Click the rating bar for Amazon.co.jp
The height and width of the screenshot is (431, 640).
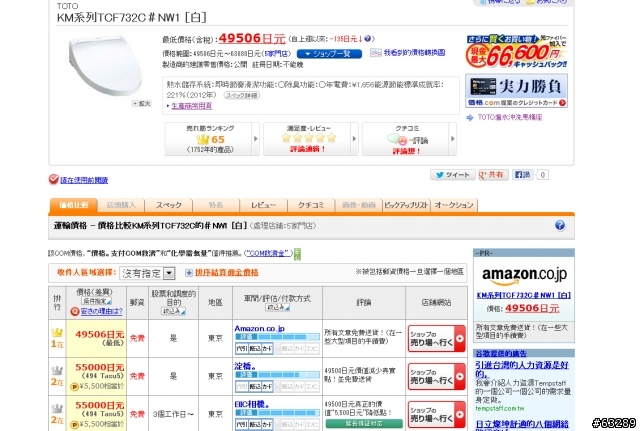pos(278,337)
